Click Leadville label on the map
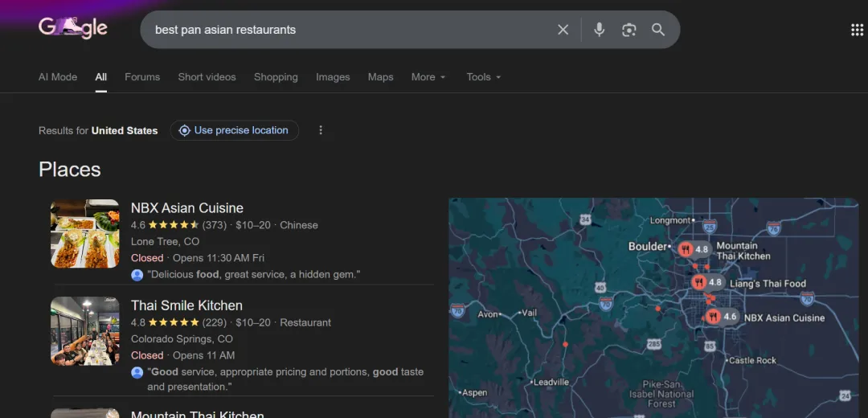The width and height of the screenshot is (868, 418). tap(551, 382)
